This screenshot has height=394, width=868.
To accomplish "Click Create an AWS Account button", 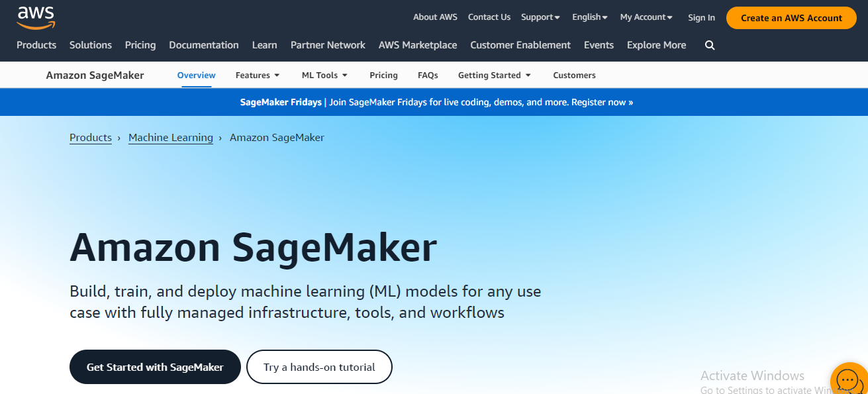I will coord(791,18).
